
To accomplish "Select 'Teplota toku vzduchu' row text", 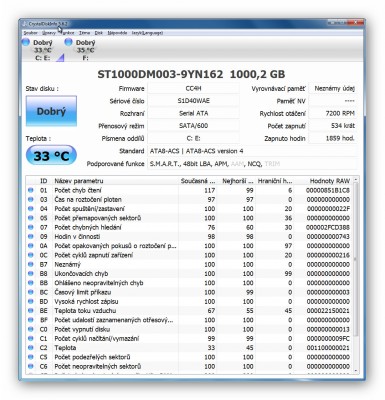I will coord(85,311).
